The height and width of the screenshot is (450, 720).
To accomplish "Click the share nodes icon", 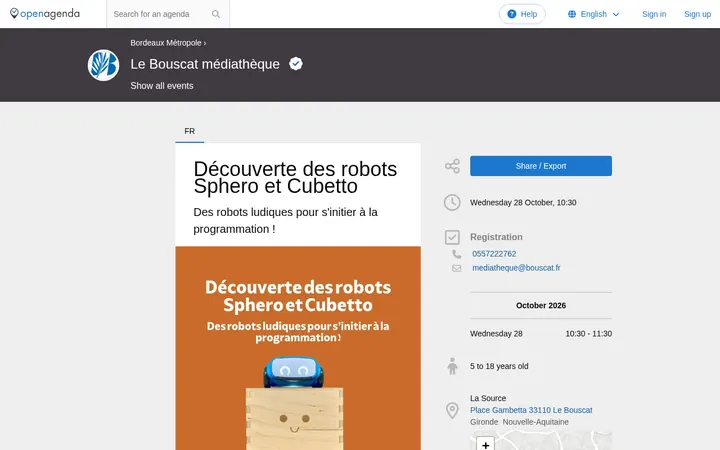I will pos(452,166).
